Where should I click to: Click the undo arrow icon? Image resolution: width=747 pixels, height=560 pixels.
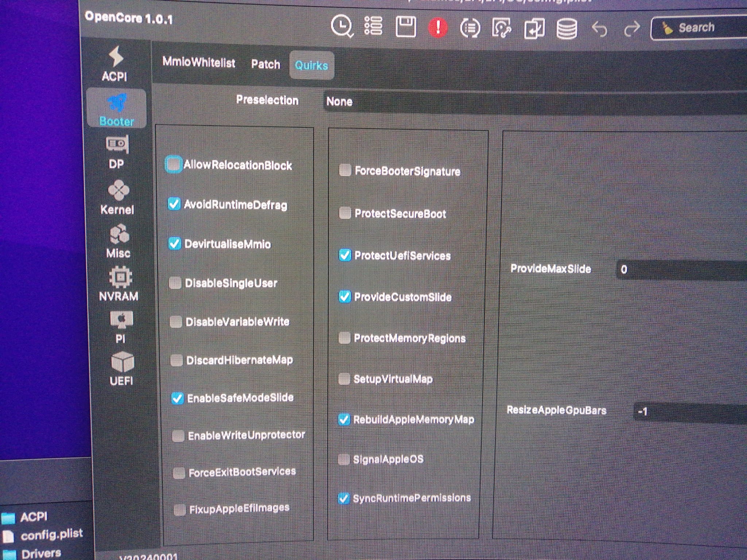click(x=599, y=29)
